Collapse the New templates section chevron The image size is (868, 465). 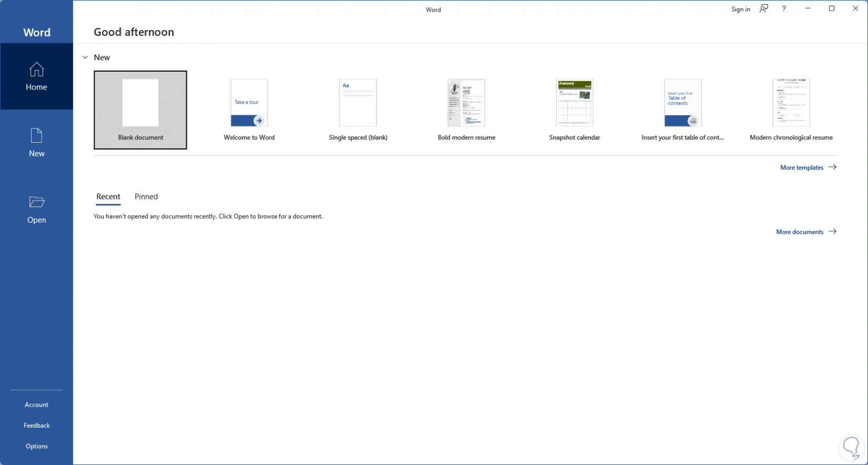tap(85, 57)
